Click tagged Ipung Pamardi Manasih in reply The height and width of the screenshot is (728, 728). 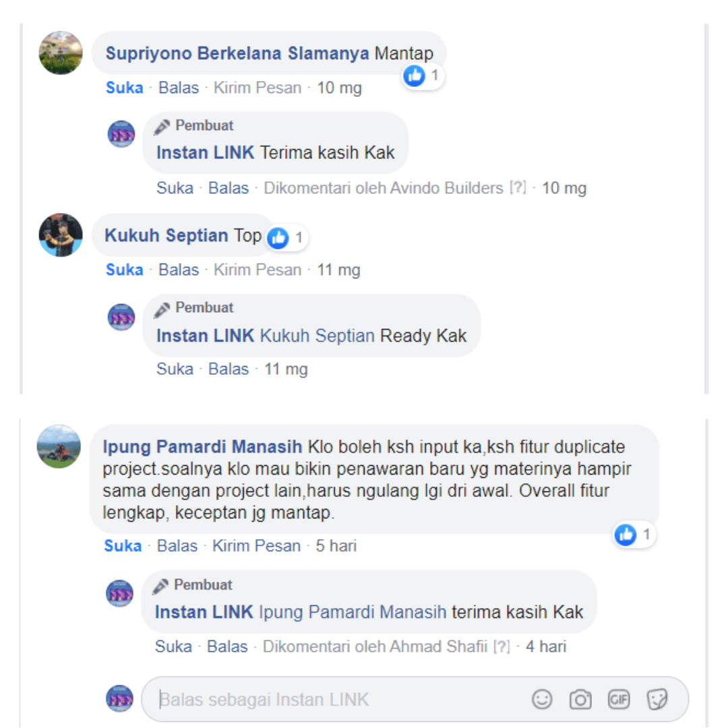[353, 612]
